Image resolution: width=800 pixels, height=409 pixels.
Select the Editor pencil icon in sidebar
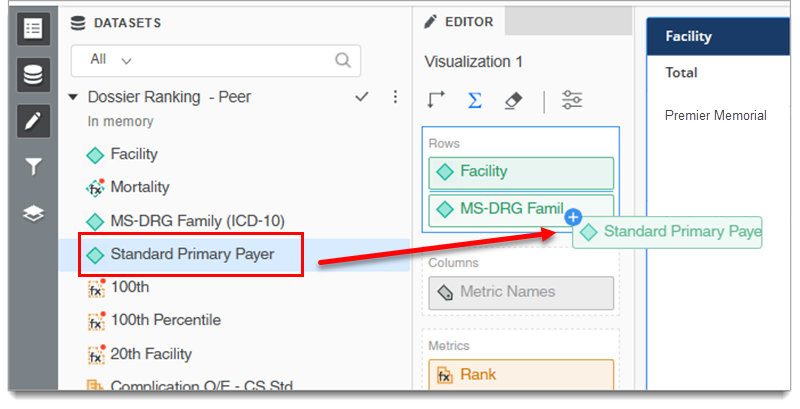click(x=33, y=121)
